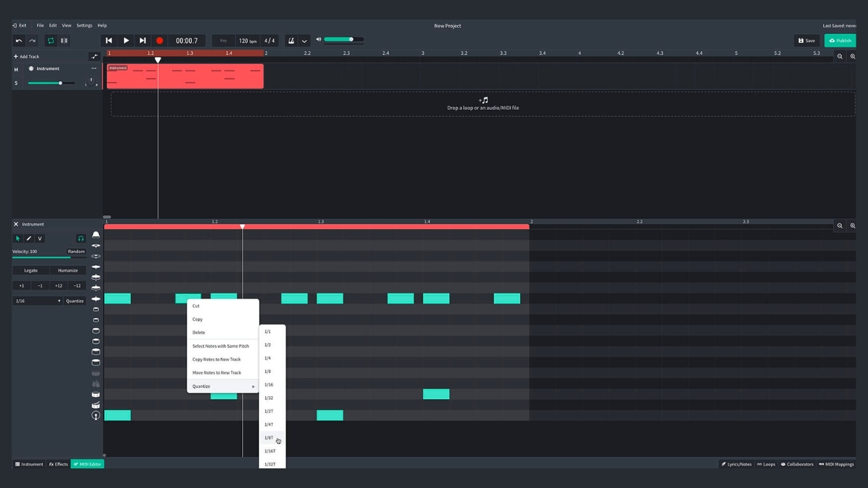Click Add Track
868x488 pixels.
coord(26,57)
